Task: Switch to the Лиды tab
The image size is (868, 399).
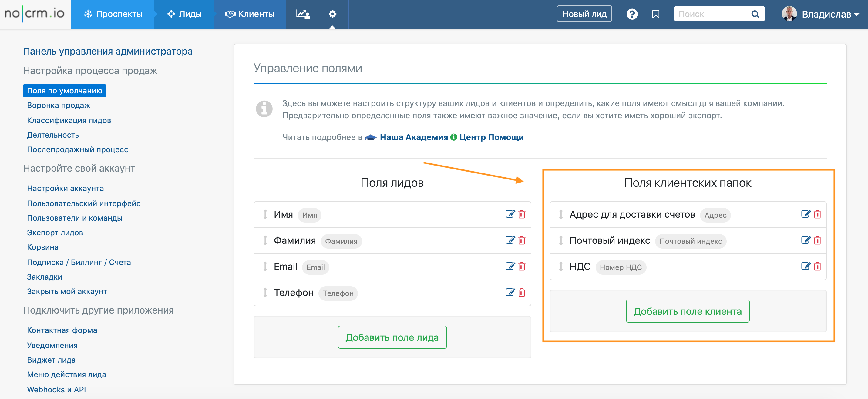Action: click(x=184, y=14)
